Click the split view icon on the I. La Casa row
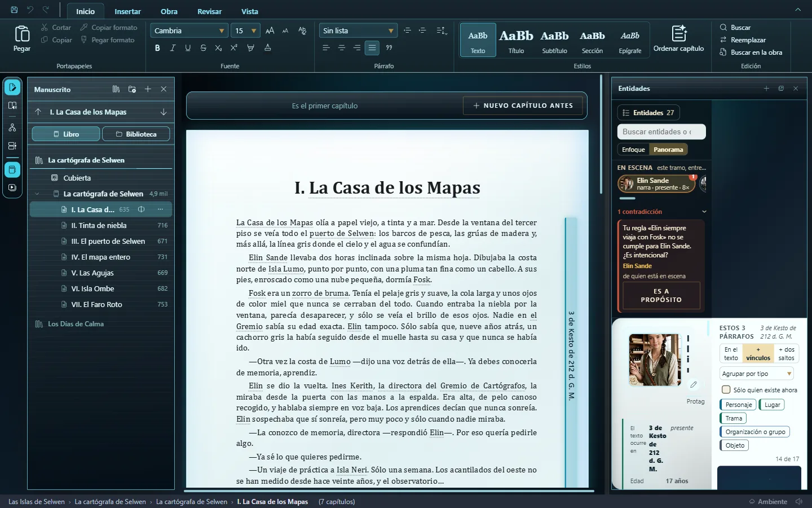 click(142, 209)
